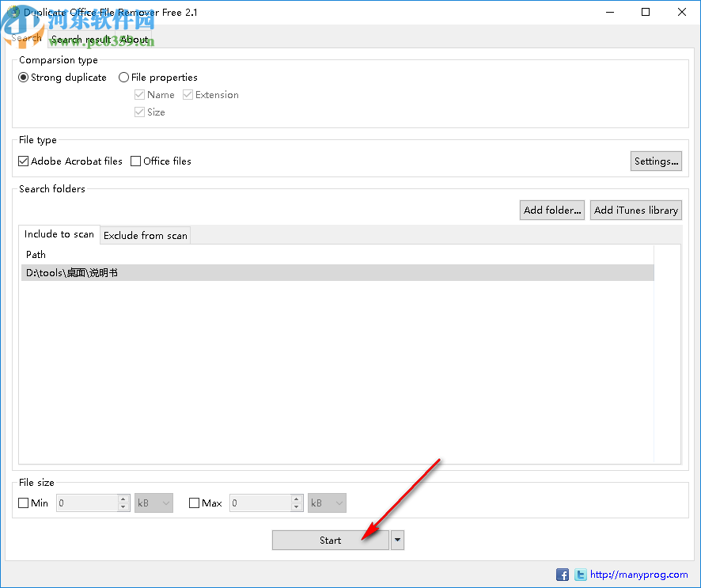Image resolution: width=701 pixels, height=588 pixels.
Task: Open the Search result menu
Action: [x=81, y=39]
